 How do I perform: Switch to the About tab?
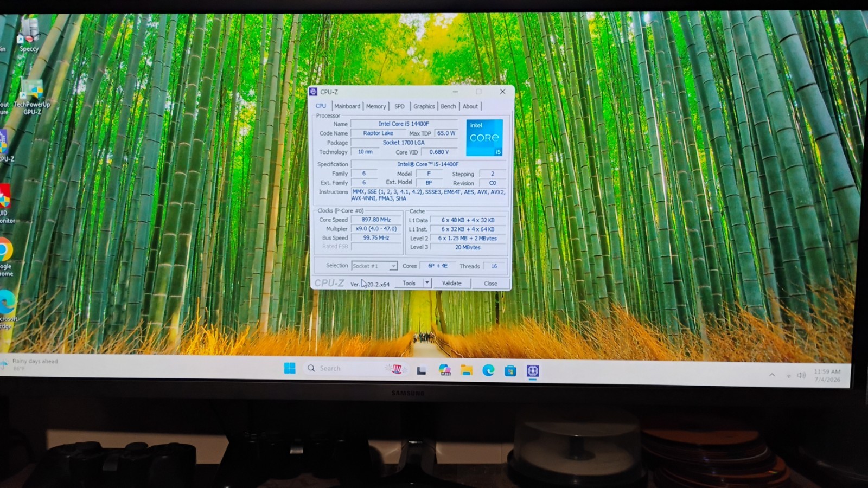tap(470, 106)
